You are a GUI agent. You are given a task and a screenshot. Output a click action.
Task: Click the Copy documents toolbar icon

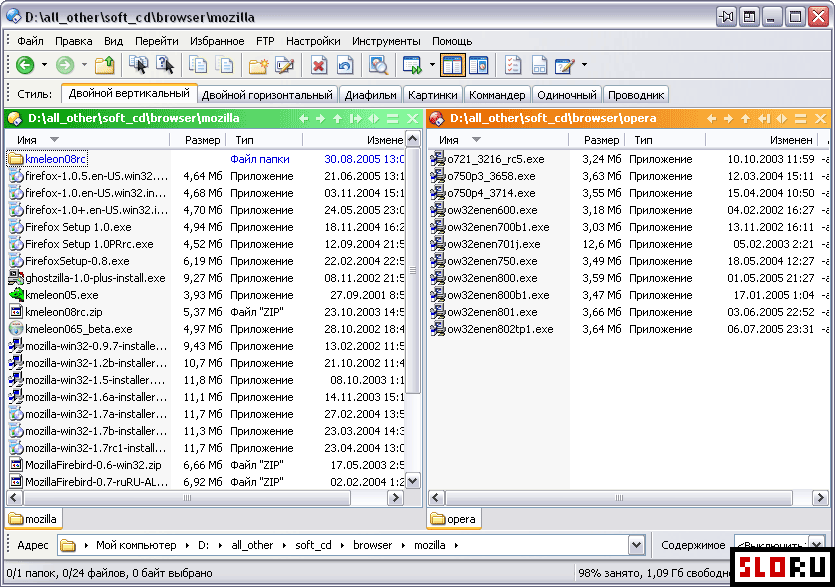click(198, 65)
